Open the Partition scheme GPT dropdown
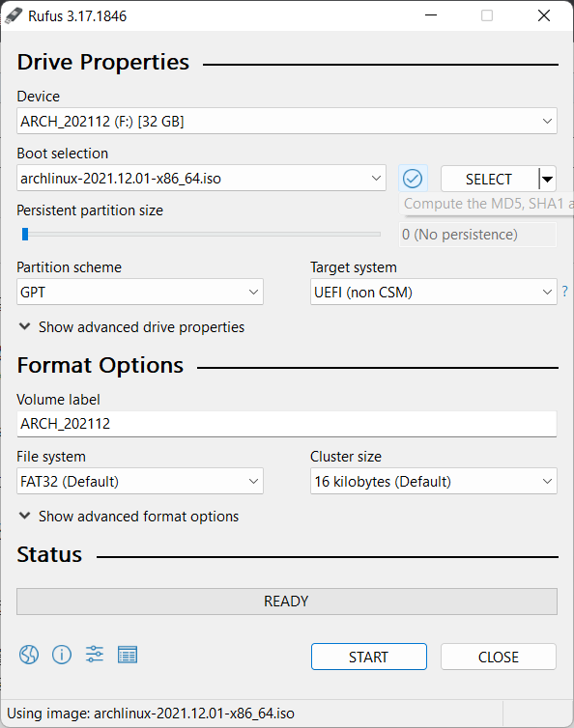The height and width of the screenshot is (728, 574). coord(140,292)
